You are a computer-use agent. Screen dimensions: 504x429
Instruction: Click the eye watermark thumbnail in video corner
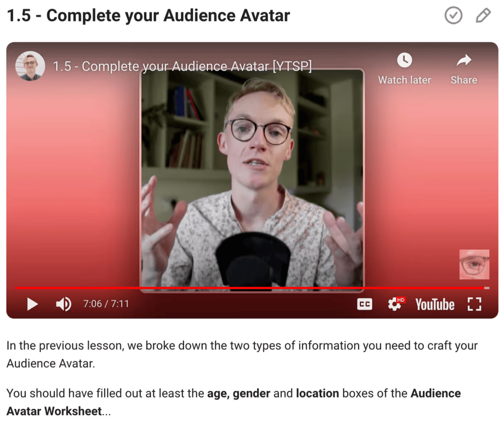tap(474, 265)
